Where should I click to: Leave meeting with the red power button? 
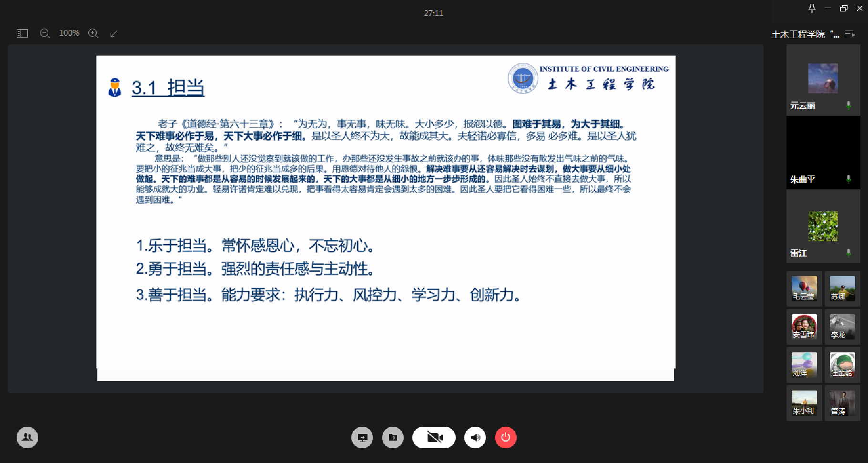[x=506, y=437]
